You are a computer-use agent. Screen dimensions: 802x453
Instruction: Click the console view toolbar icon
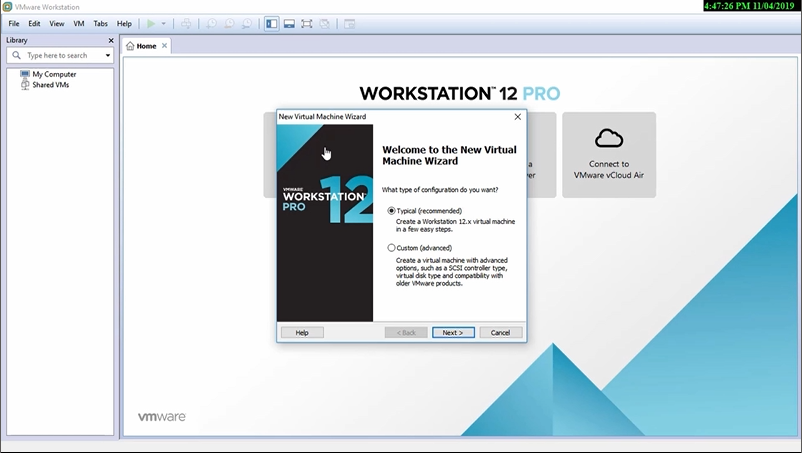pos(349,24)
